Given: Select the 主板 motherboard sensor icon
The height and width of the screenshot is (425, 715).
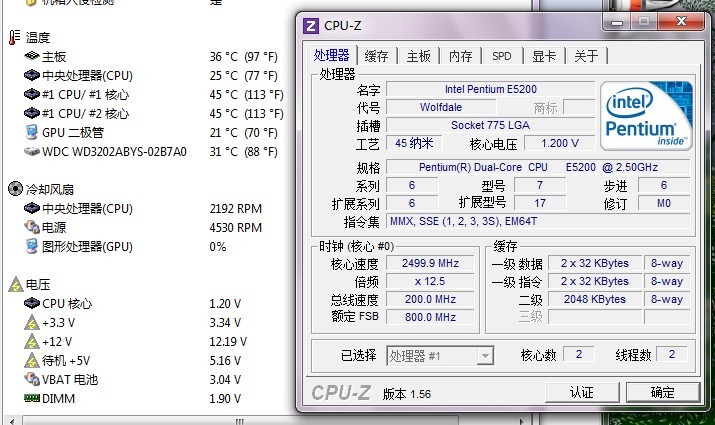Looking at the screenshot, I should tap(31, 56).
